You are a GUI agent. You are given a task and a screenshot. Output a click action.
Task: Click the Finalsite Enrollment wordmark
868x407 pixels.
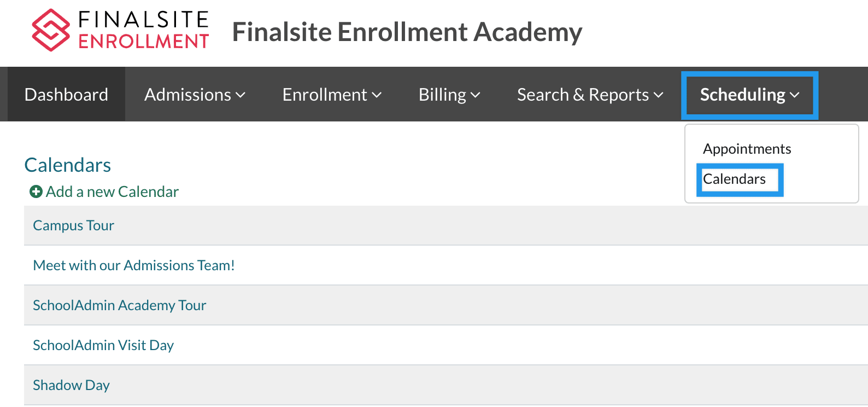(144, 30)
